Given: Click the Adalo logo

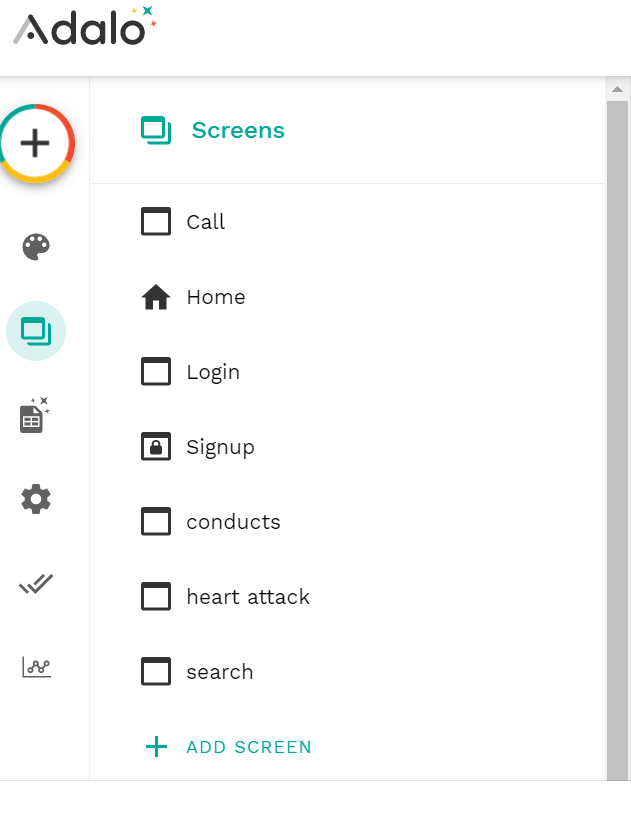Looking at the screenshot, I should tap(85, 26).
